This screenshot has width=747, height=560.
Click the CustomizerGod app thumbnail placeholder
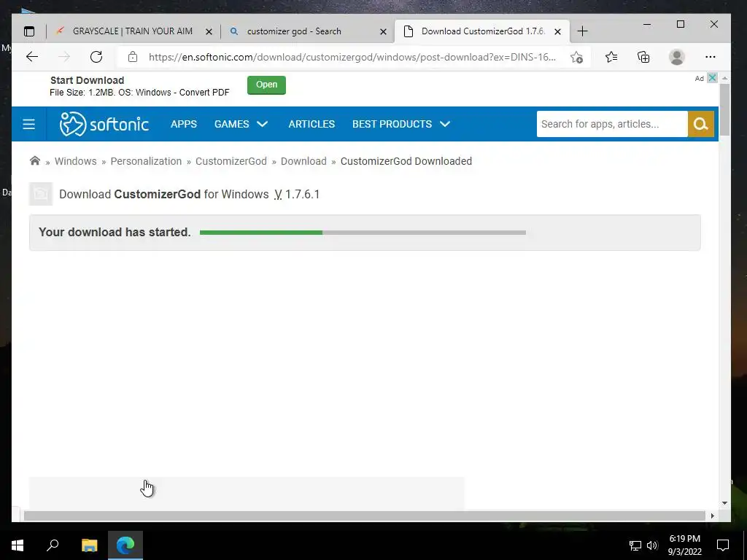pos(41,194)
